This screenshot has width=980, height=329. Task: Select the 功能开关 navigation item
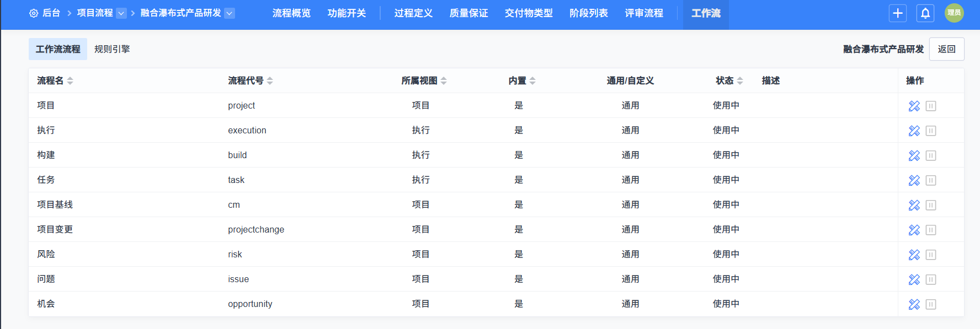[x=347, y=13]
